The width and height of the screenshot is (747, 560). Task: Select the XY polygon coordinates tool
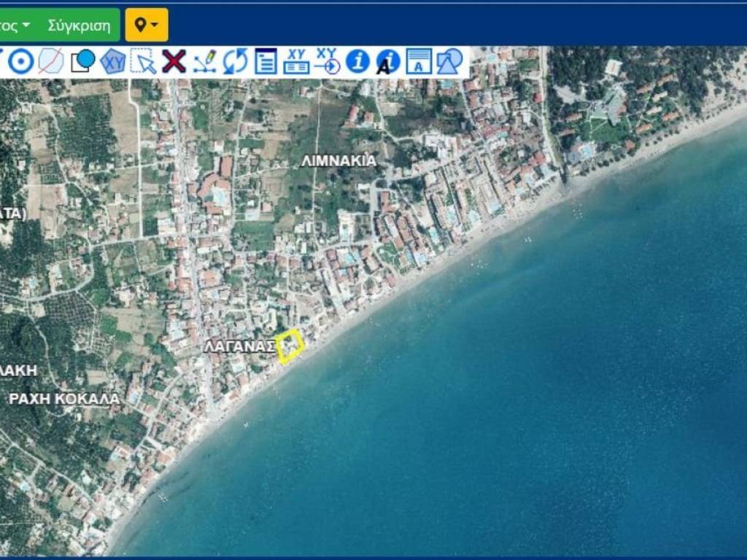(x=113, y=62)
